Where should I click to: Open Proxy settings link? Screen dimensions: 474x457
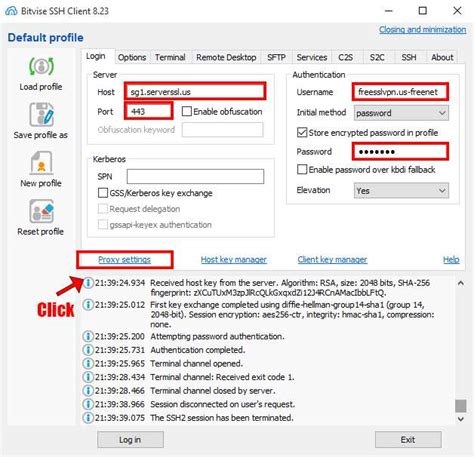tap(124, 260)
